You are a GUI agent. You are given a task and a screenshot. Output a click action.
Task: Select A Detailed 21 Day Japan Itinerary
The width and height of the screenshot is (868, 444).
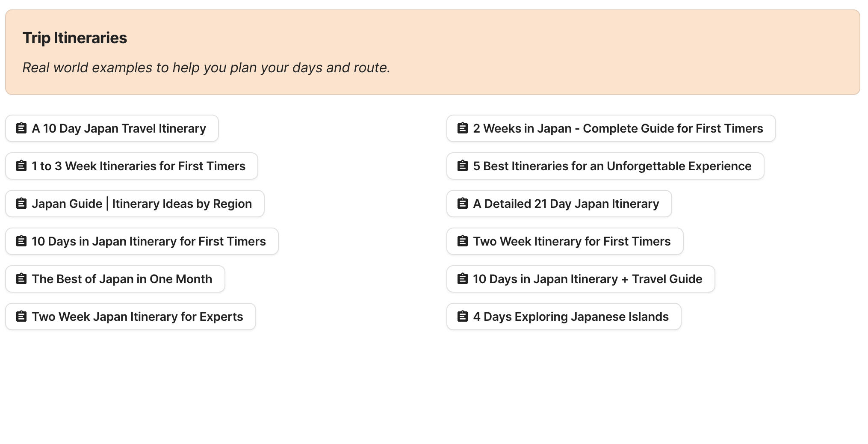pyautogui.click(x=559, y=203)
